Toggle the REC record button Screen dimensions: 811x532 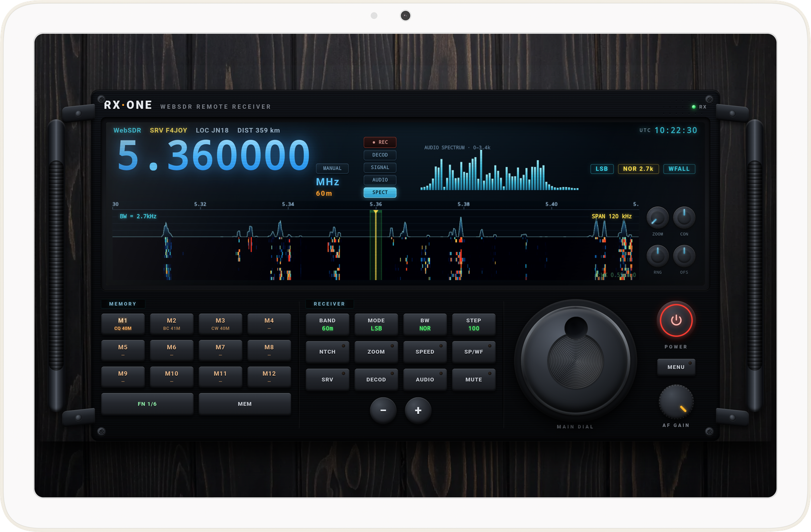tap(380, 142)
